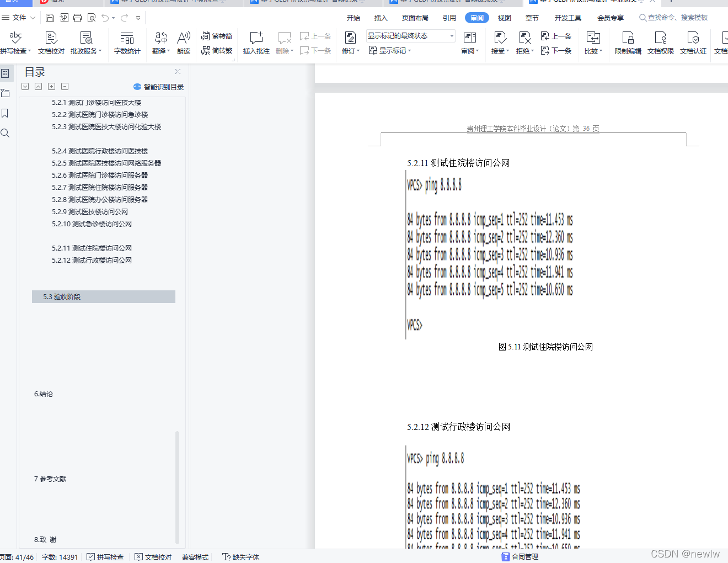Open the search icon in left sidebar
The height and width of the screenshot is (563, 728).
(x=5, y=133)
